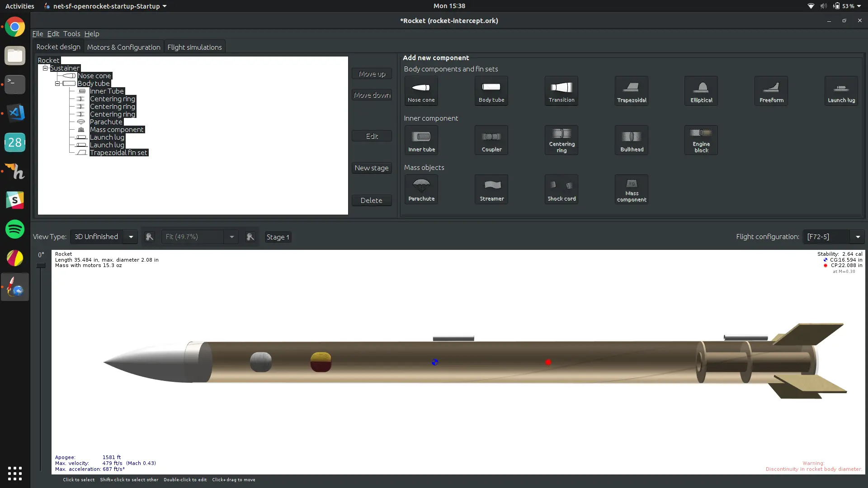Image resolution: width=868 pixels, height=488 pixels.
Task: Add a Bulkhead component
Action: pos(631,140)
